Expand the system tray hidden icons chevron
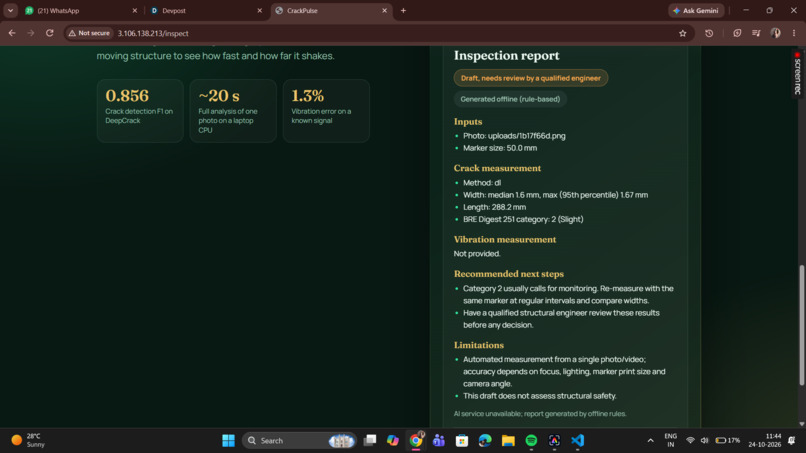806x453 pixels. point(650,441)
